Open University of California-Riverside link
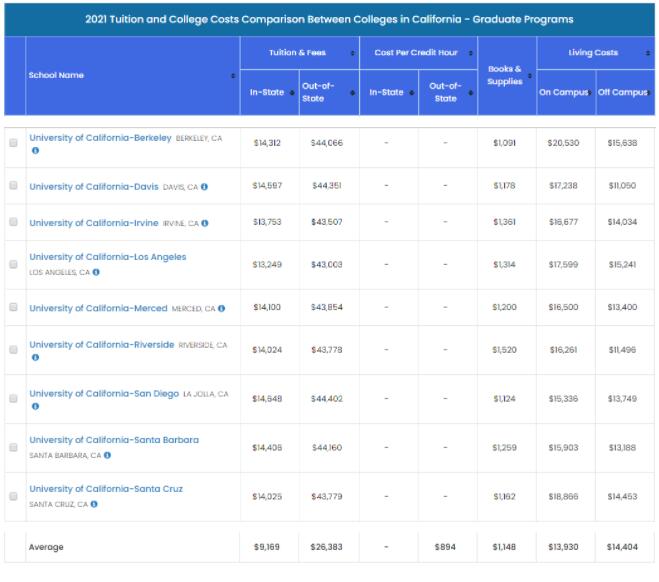Screen dimensions: 659x582 click(x=101, y=345)
